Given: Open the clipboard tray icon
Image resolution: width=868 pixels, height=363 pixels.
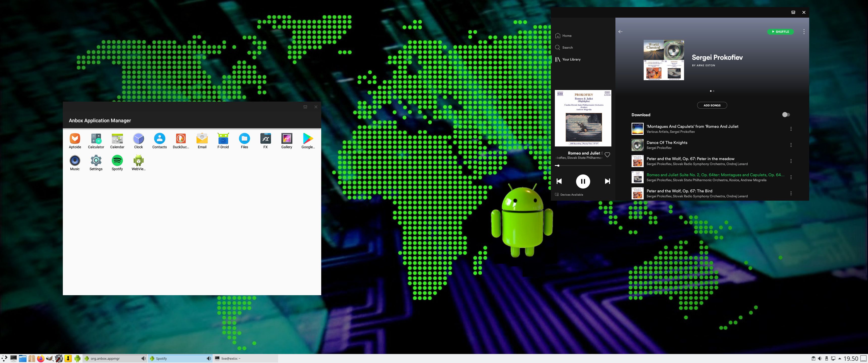Looking at the screenshot, I should coord(813,359).
